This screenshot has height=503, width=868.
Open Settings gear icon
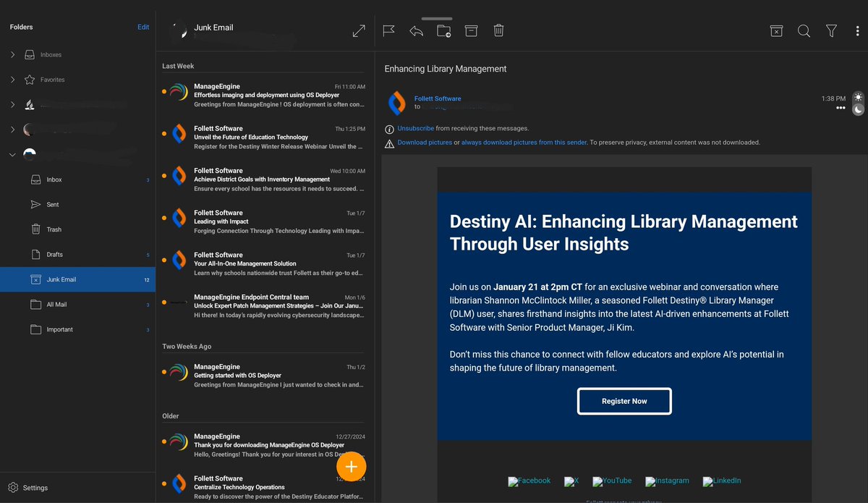click(x=13, y=487)
